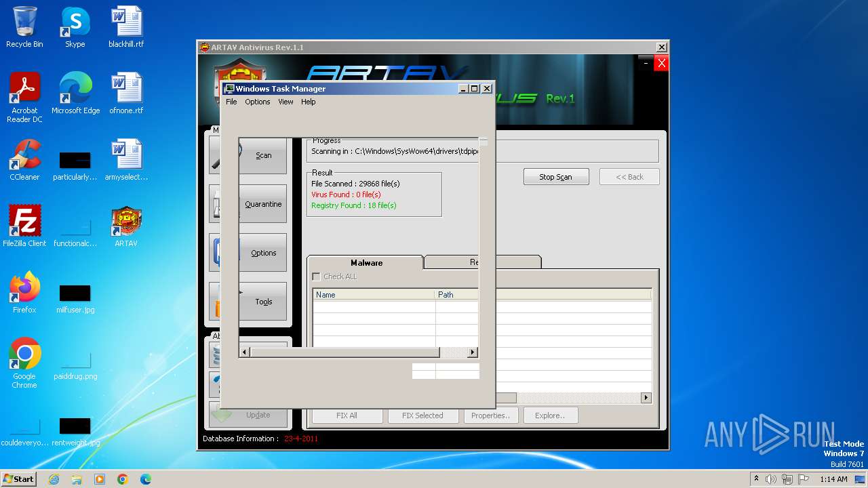Launch Microsoft Edge desktop shortcut
The image size is (868, 488).
pos(75,94)
